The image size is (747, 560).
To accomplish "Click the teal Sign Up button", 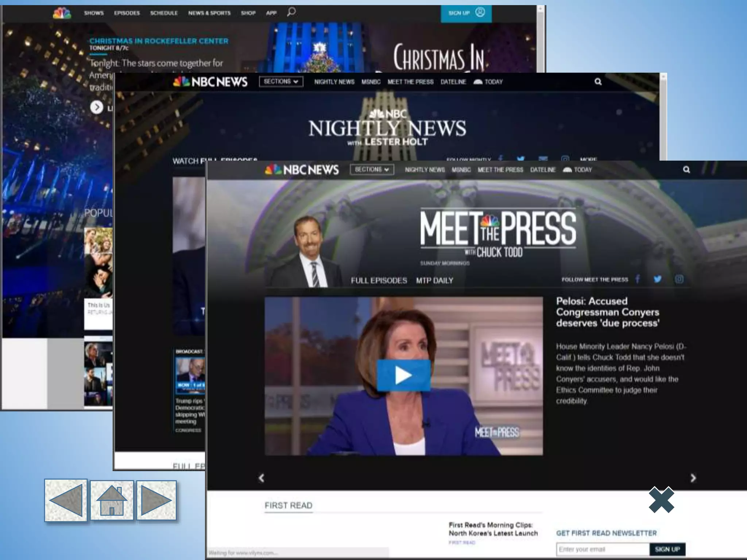I will 466,13.
